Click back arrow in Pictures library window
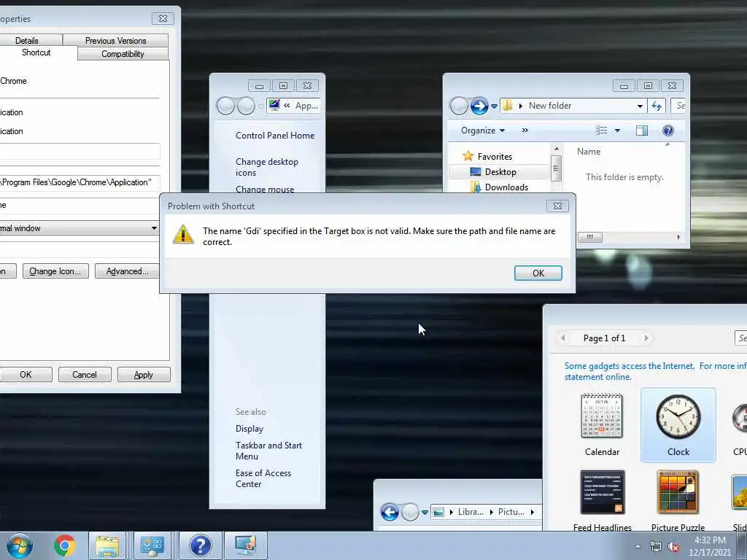Viewport: 747px width, 560px height. (390, 513)
